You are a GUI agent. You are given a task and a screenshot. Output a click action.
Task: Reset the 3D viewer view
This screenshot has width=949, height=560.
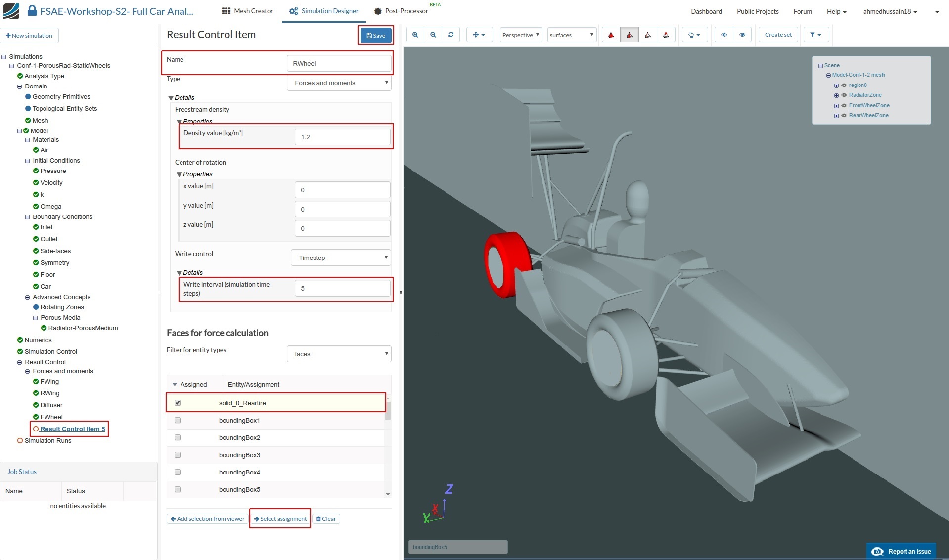tap(451, 35)
